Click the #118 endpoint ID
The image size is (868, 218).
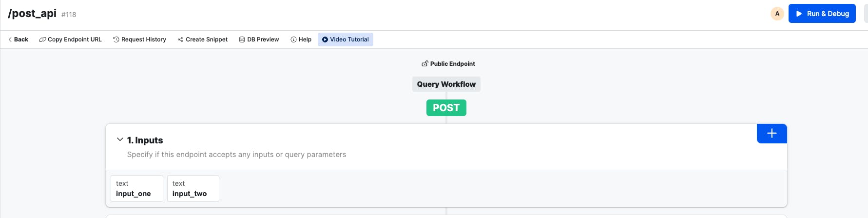point(69,15)
